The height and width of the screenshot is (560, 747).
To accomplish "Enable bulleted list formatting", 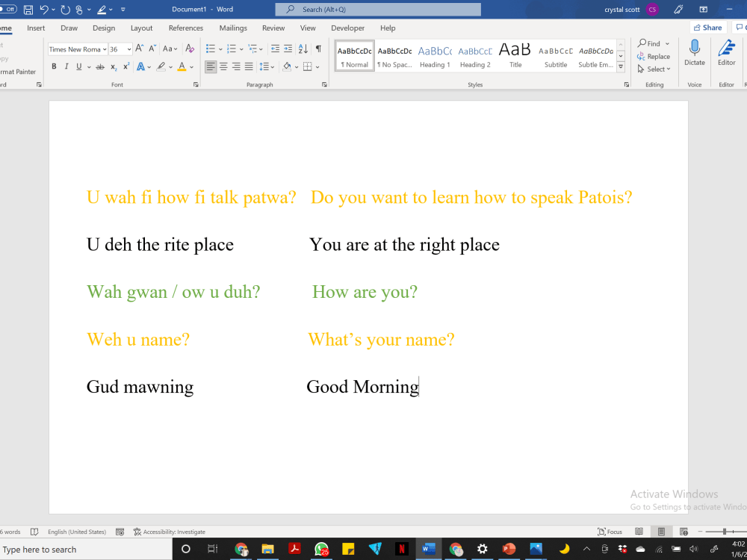I will [x=210, y=48].
